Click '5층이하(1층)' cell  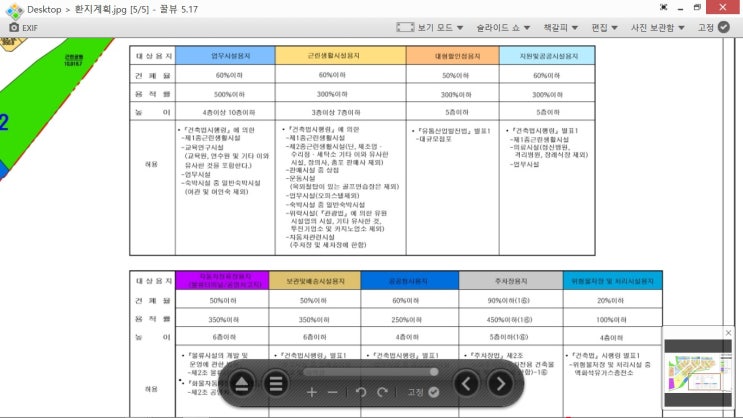(509, 337)
